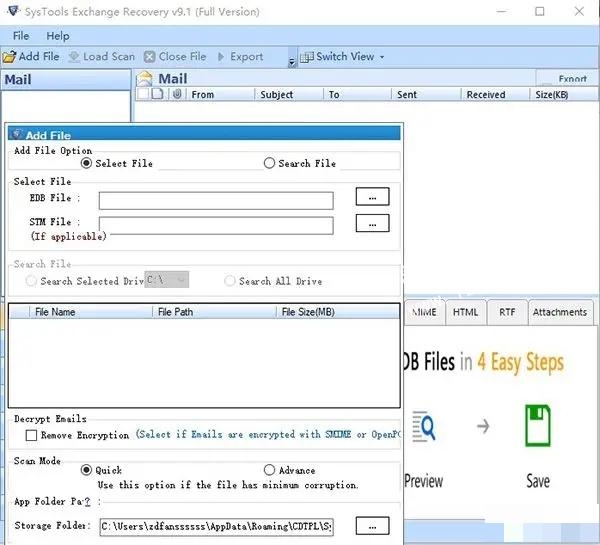Select the Search Selected Drive radio button

31,281
